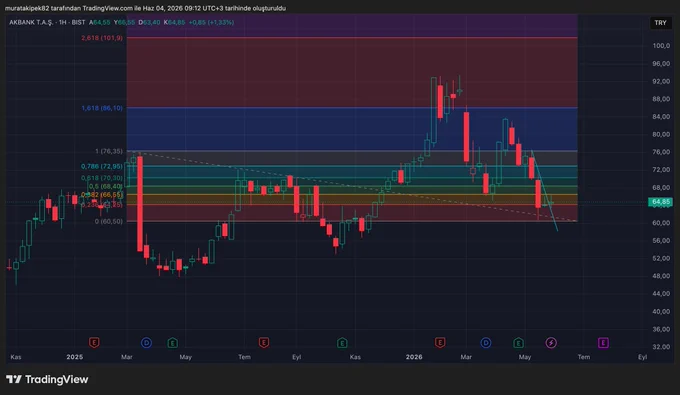Click the Y66,55 high value in the header
The height and width of the screenshot is (395, 680).
click(x=124, y=22)
